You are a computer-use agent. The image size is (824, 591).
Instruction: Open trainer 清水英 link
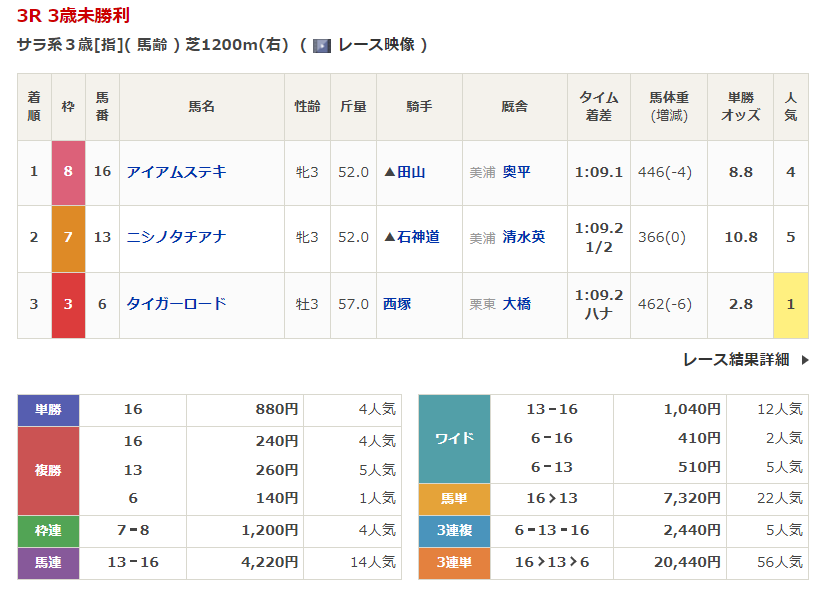click(523, 237)
